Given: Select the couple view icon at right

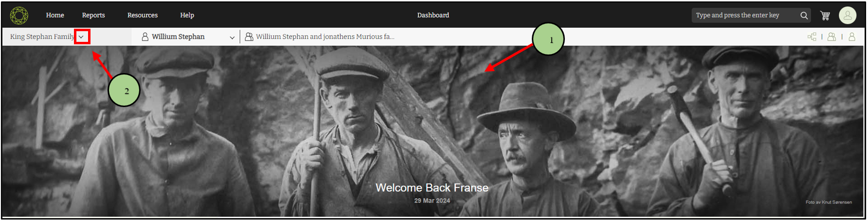Looking at the screenshot, I should [x=832, y=37].
